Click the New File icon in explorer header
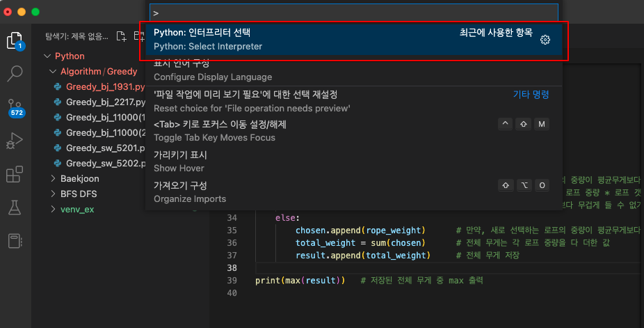The image size is (644, 328). [x=121, y=36]
